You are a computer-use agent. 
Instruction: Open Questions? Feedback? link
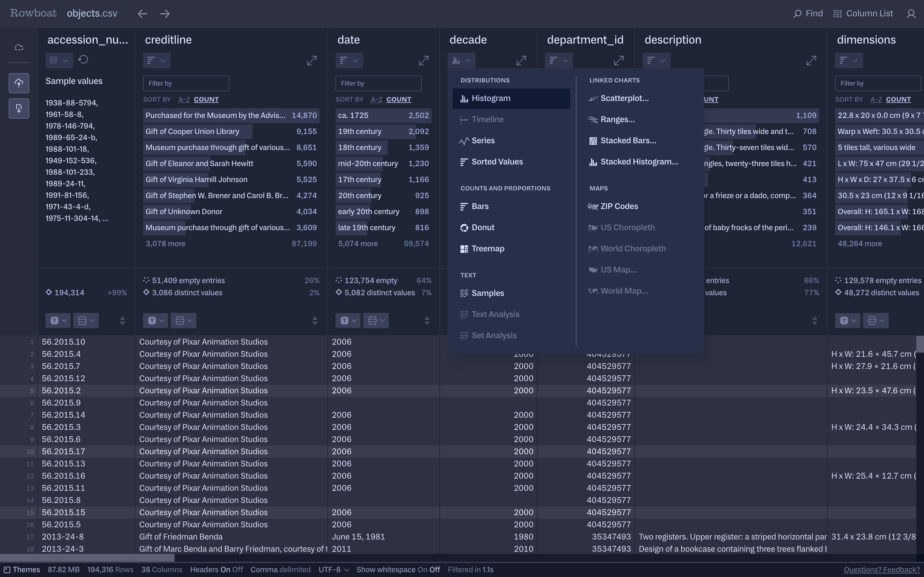[x=881, y=570]
